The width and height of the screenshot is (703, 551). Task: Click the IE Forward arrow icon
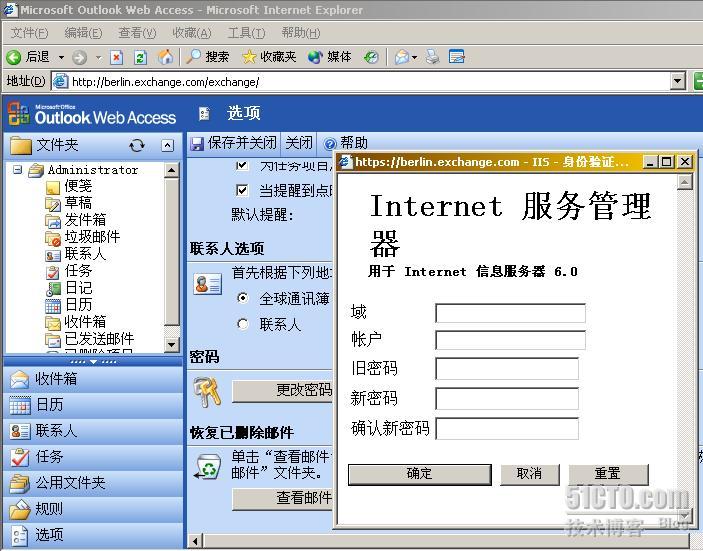pyautogui.click(x=79, y=57)
